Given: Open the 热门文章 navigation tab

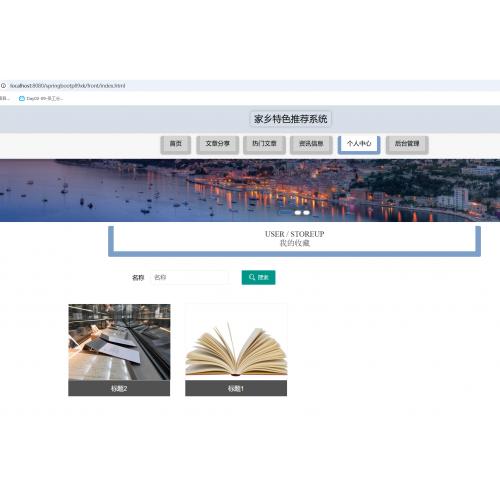Looking at the screenshot, I should 264,144.
